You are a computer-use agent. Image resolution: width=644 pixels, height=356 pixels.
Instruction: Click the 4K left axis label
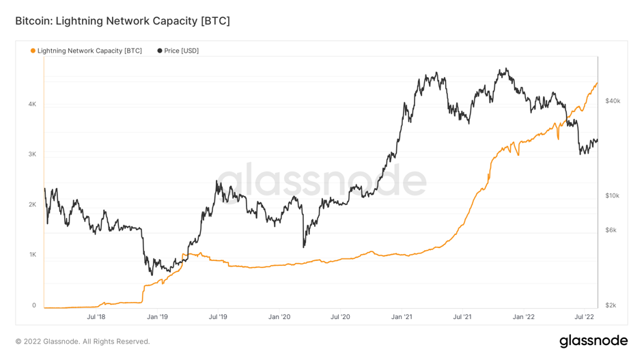(x=32, y=104)
